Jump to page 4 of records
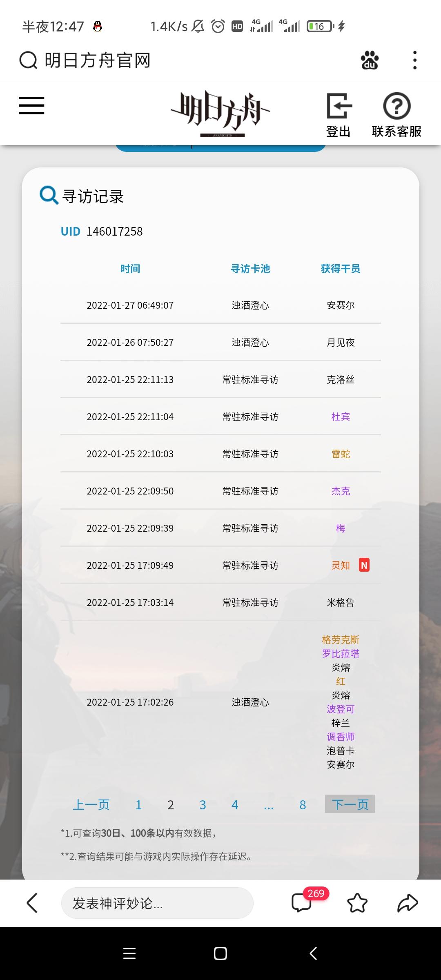Screen dimensions: 441x980 coord(235,805)
